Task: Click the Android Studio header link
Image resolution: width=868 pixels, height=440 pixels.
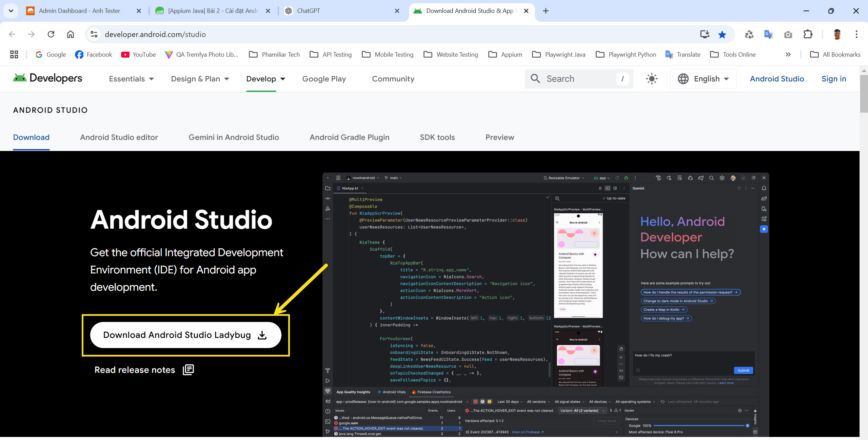Action: 777,79
